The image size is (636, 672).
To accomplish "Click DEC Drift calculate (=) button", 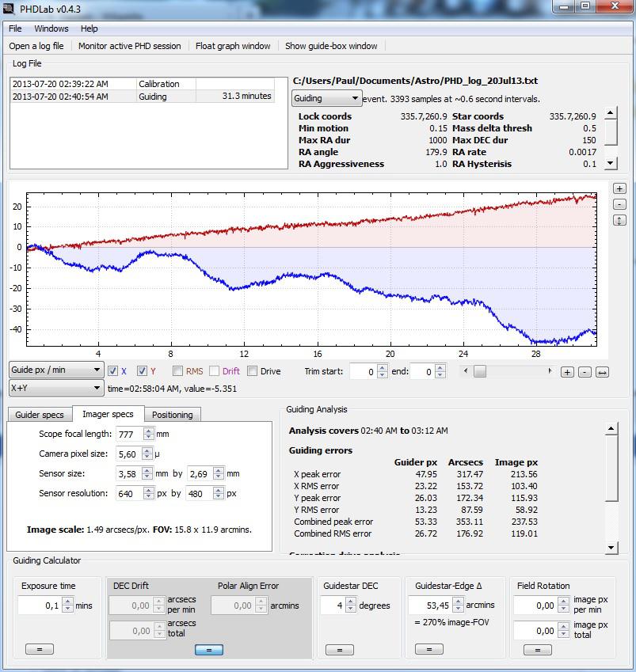I will 209,650.
